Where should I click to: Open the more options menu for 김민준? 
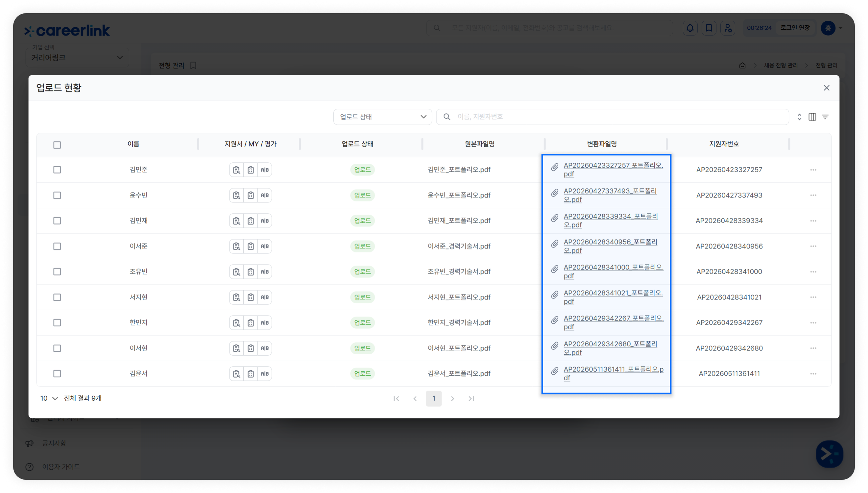point(813,170)
